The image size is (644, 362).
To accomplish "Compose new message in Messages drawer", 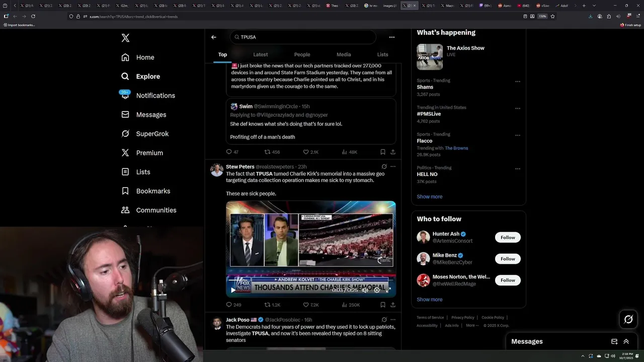I will (x=614, y=341).
